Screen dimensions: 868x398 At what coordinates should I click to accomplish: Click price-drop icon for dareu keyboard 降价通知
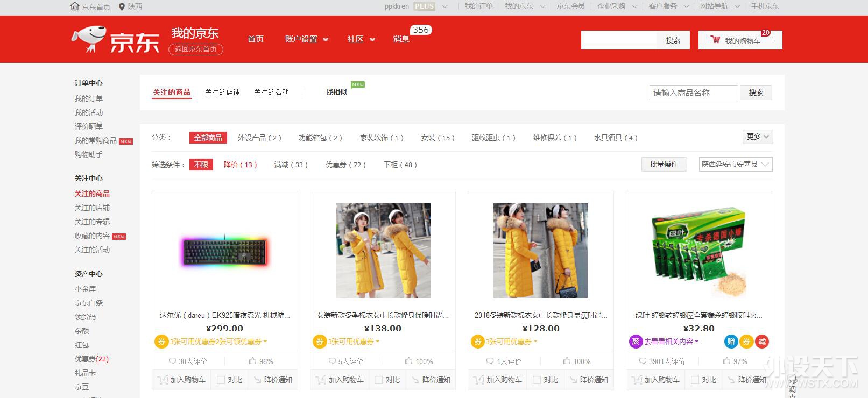257,380
